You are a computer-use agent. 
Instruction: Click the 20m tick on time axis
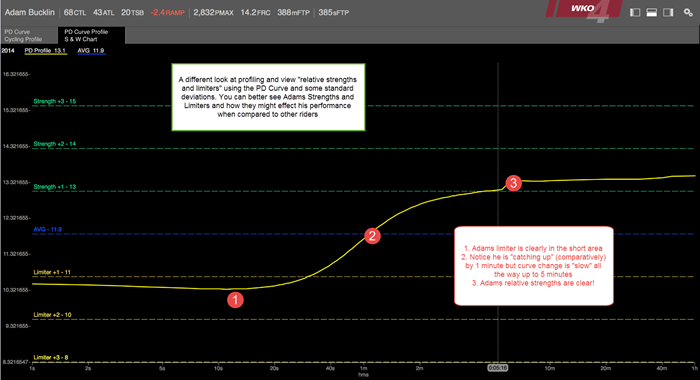[605, 368]
